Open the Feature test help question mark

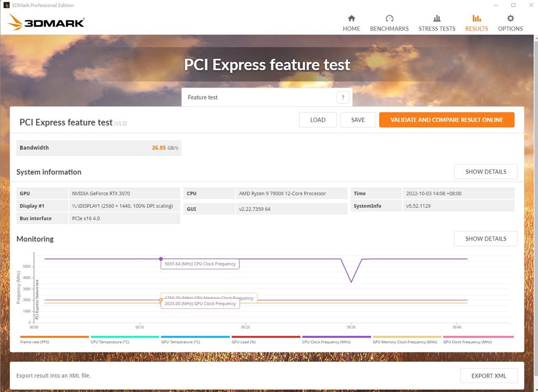(343, 97)
